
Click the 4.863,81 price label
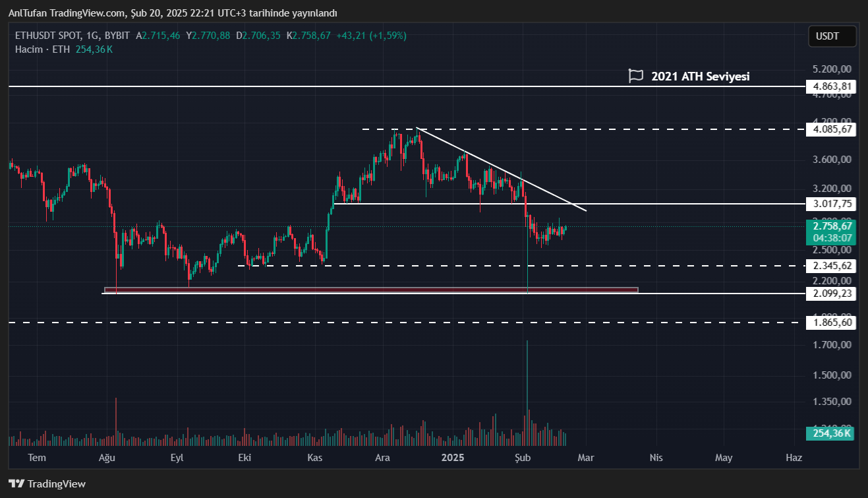click(x=832, y=86)
